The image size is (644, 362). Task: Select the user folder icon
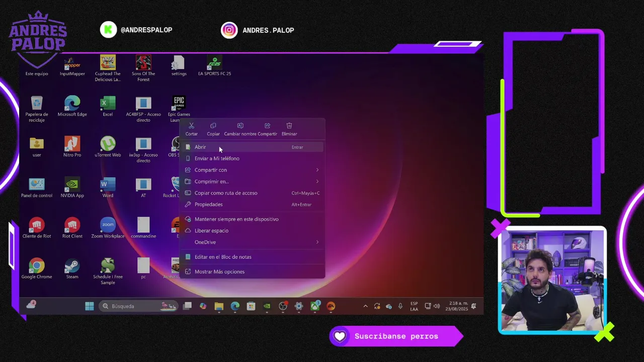pos(37,147)
